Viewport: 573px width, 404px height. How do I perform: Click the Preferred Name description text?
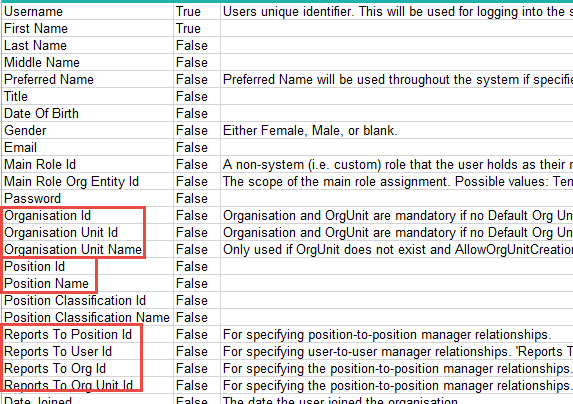click(x=397, y=79)
